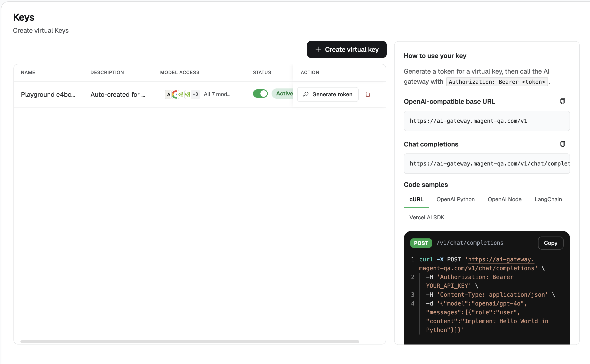Select the OpenAI Node tab

[504, 199]
